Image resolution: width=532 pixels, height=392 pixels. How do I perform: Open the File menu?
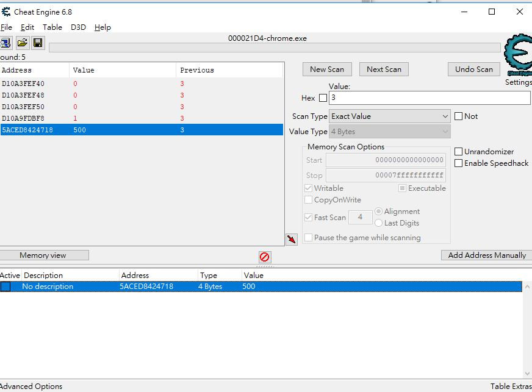(6, 27)
